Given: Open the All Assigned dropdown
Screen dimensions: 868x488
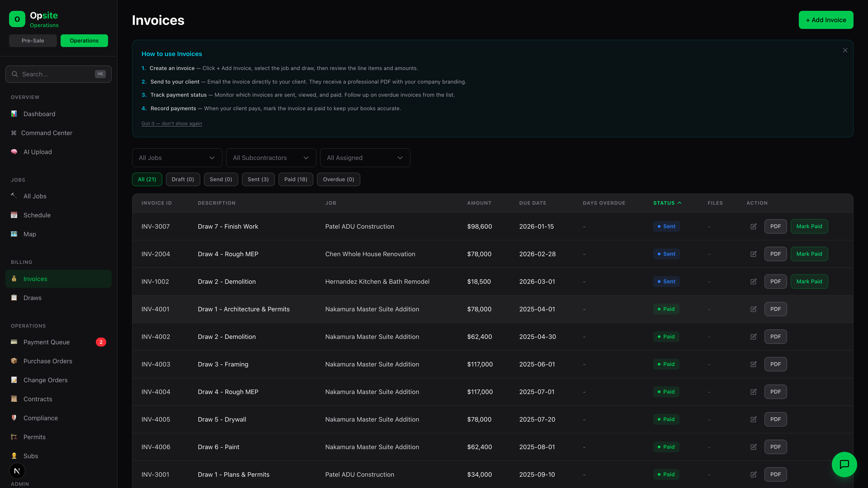Looking at the screenshot, I should [x=365, y=158].
